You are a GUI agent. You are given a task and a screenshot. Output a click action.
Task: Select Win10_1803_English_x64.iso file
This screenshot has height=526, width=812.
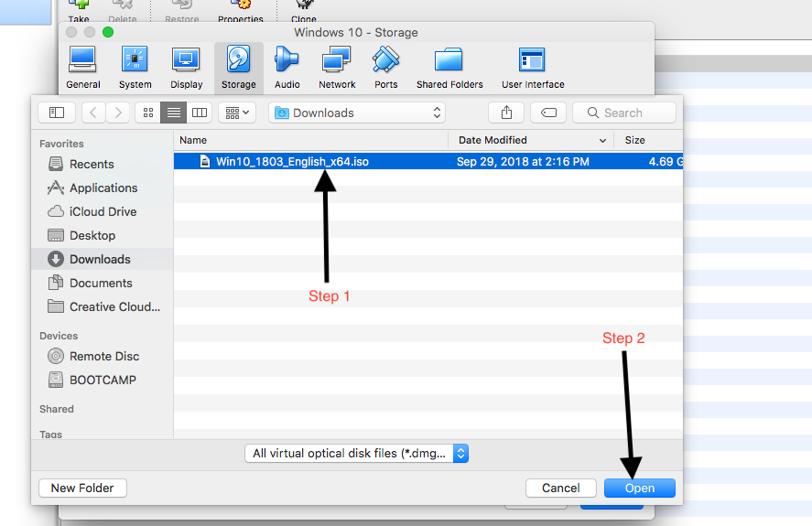tap(428, 161)
